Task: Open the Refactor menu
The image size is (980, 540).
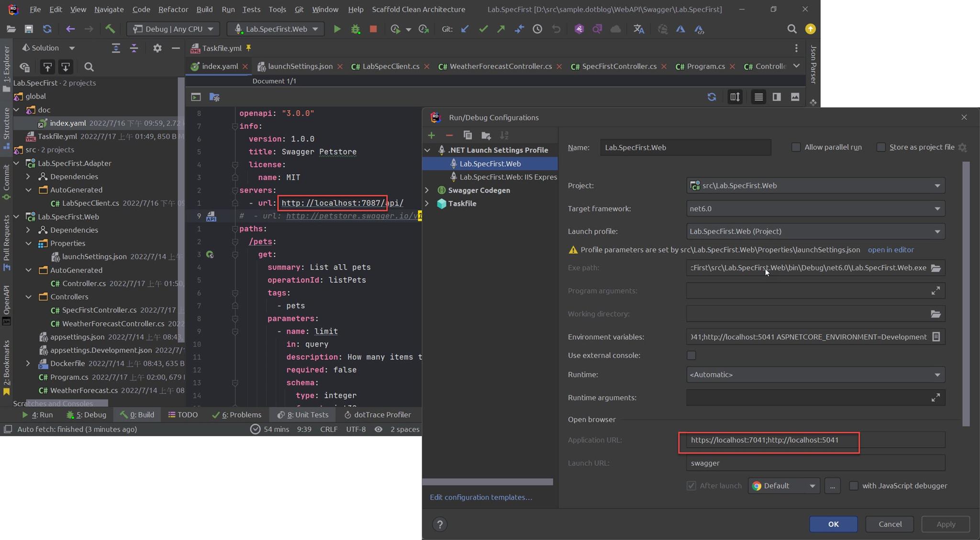Action: [173, 9]
